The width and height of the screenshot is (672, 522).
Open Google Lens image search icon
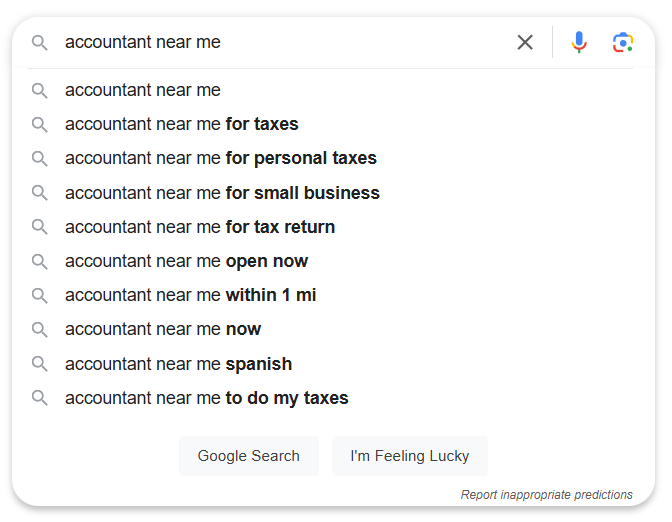[623, 42]
